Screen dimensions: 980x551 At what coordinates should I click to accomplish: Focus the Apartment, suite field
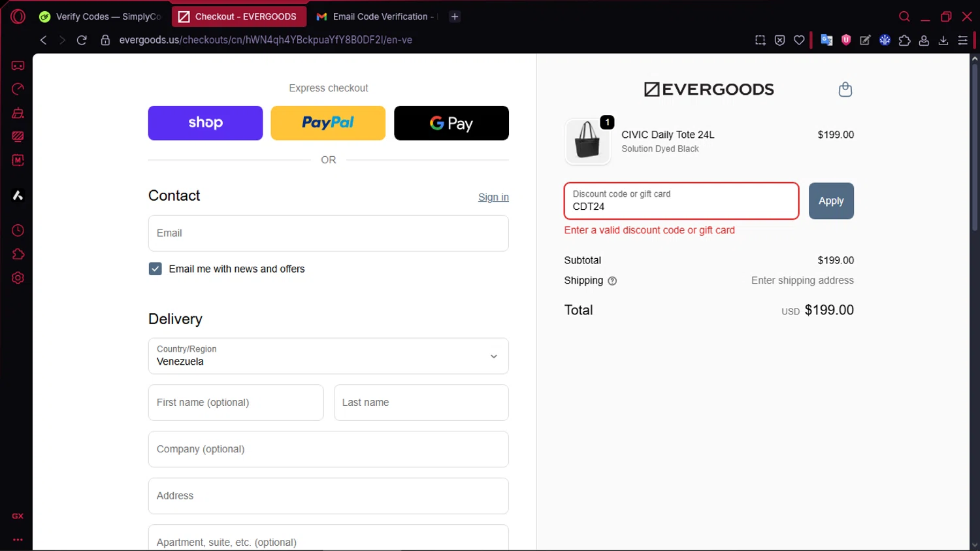329,538
